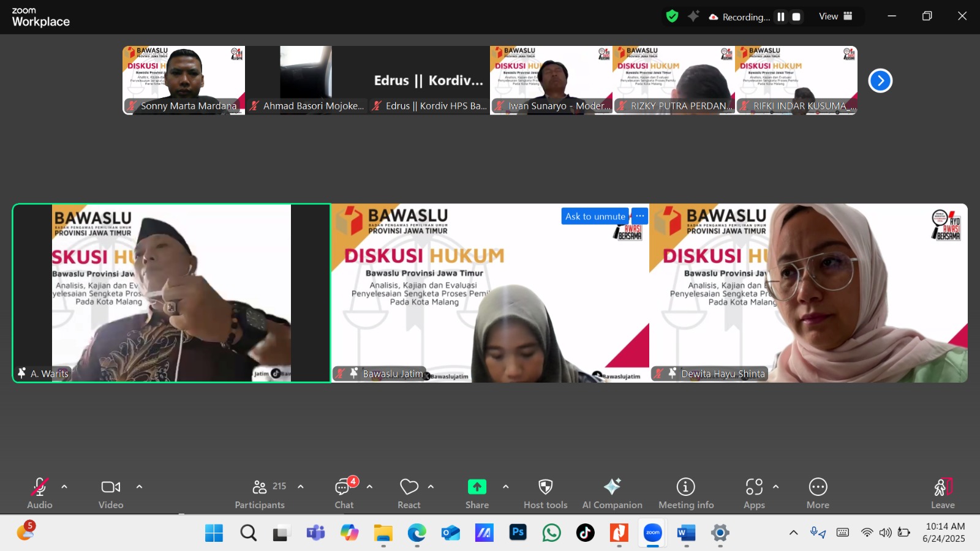Open the Participants panel
980x551 pixels.
(260, 493)
